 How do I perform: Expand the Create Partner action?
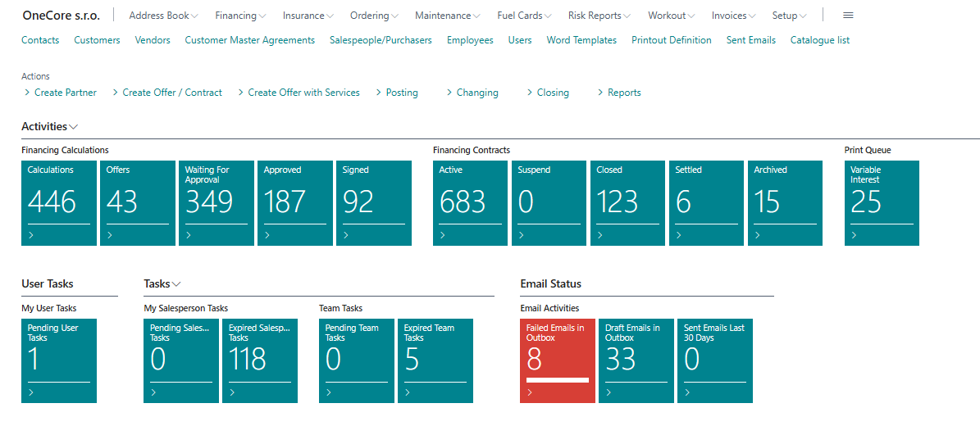click(x=61, y=93)
